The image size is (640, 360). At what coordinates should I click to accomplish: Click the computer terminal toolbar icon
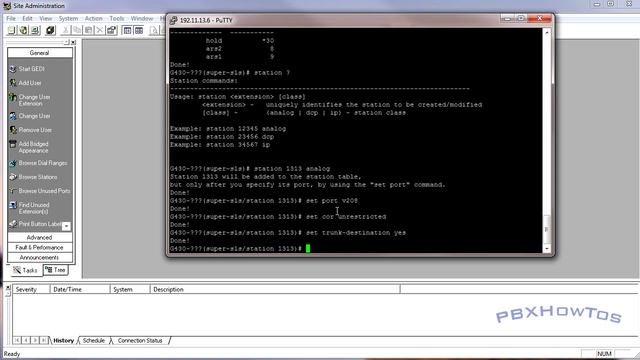tap(36, 30)
